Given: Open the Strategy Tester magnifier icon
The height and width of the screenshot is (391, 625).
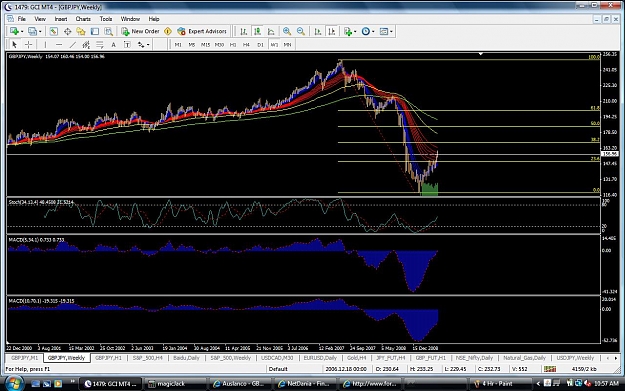Looking at the screenshot, I should (108, 31).
